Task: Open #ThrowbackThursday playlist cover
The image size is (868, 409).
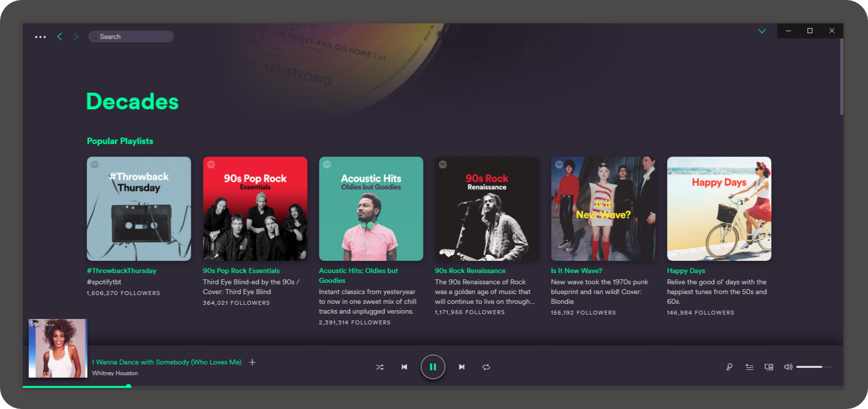Action: point(139,209)
